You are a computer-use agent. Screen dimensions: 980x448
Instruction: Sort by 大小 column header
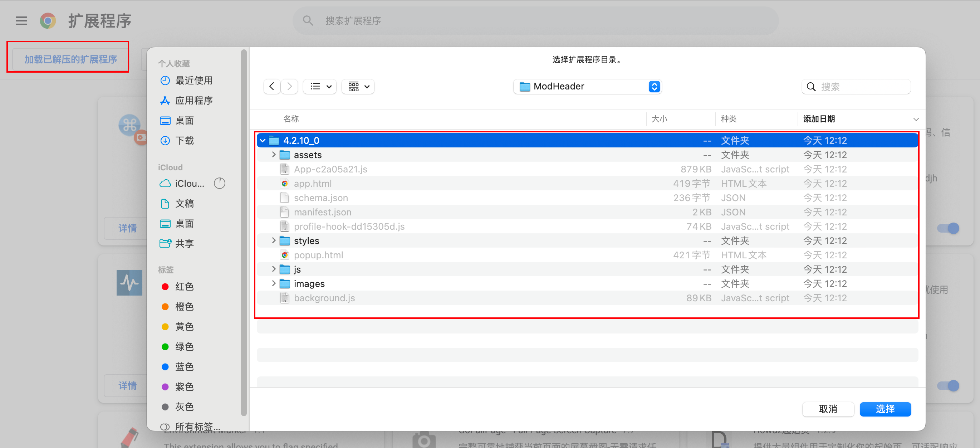[x=659, y=119]
